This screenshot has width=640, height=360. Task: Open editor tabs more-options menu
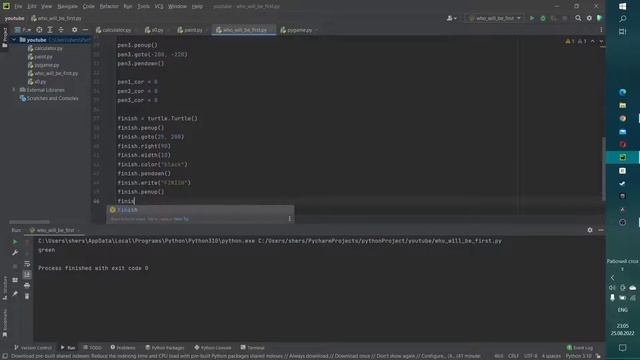click(x=601, y=30)
